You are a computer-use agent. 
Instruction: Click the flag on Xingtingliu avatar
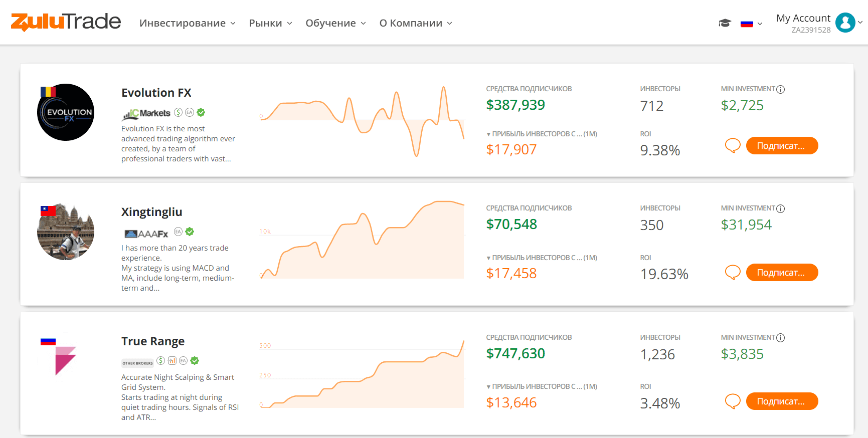[48, 211]
